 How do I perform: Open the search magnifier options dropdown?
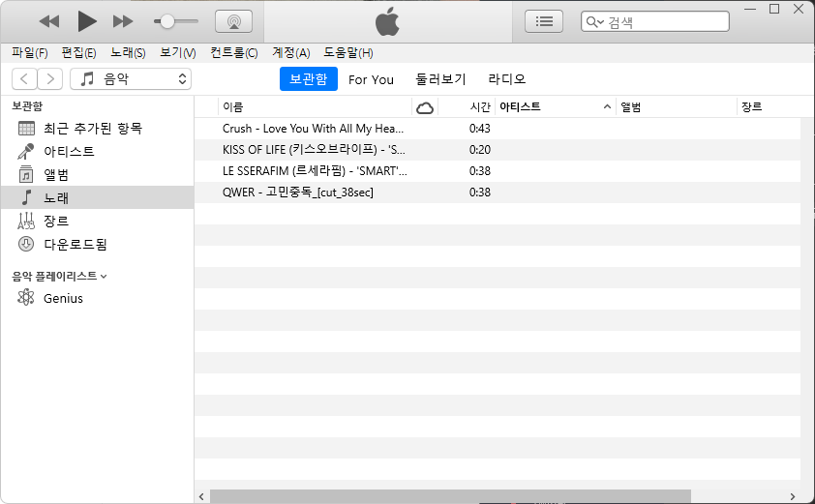[594, 22]
